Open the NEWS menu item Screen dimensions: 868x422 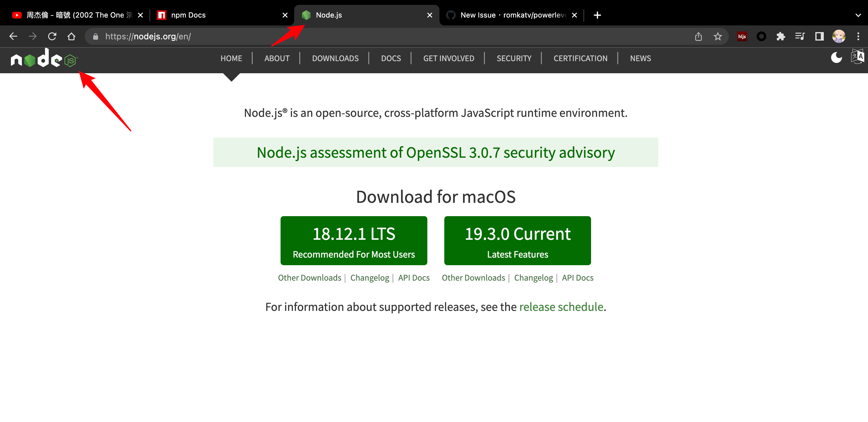[x=640, y=58]
